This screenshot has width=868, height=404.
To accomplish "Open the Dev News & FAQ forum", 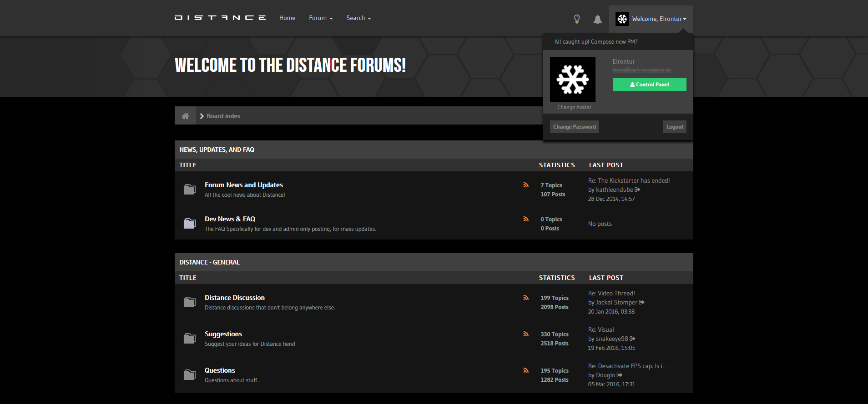I will coord(230,219).
